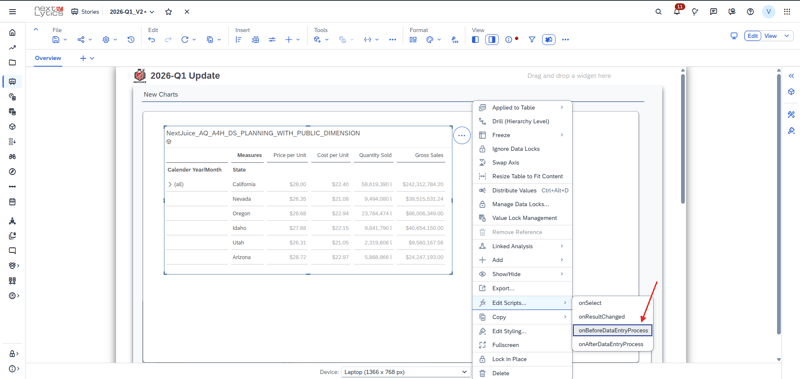Insert a table using the table icon
Viewport: 800px width, 379px height.
click(255, 39)
